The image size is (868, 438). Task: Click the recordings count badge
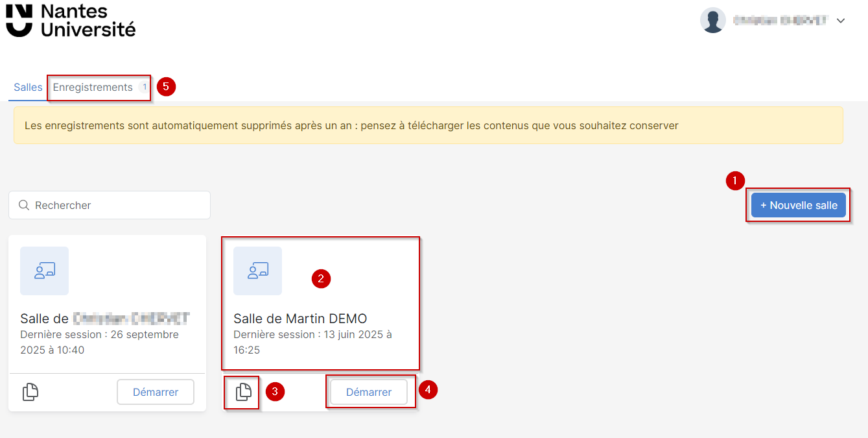144,88
